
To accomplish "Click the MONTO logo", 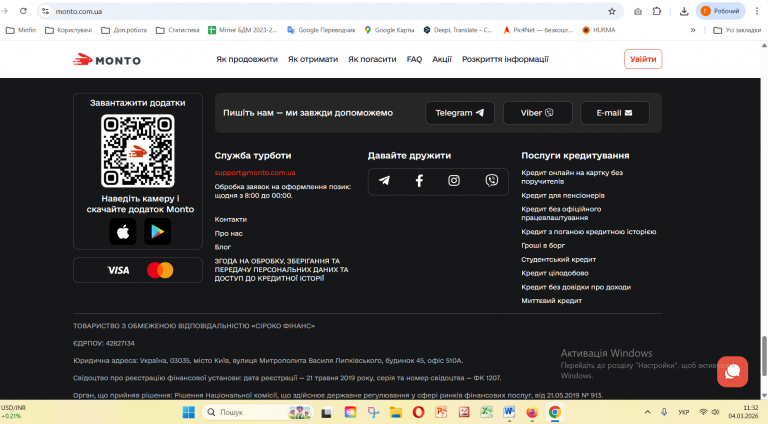I will 107,60.
